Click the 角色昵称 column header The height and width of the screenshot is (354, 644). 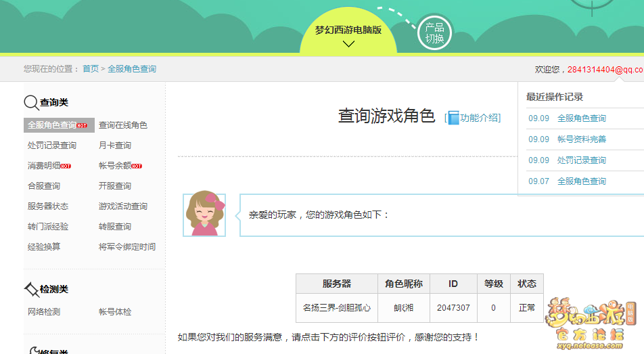(x=404, y=284)
